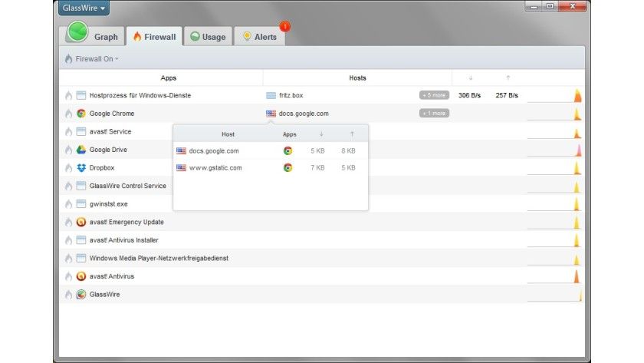Go to the Alerts tab
The width and height of the screenshot is (644, 363).
pyautogui.click(x=260, y=37)
